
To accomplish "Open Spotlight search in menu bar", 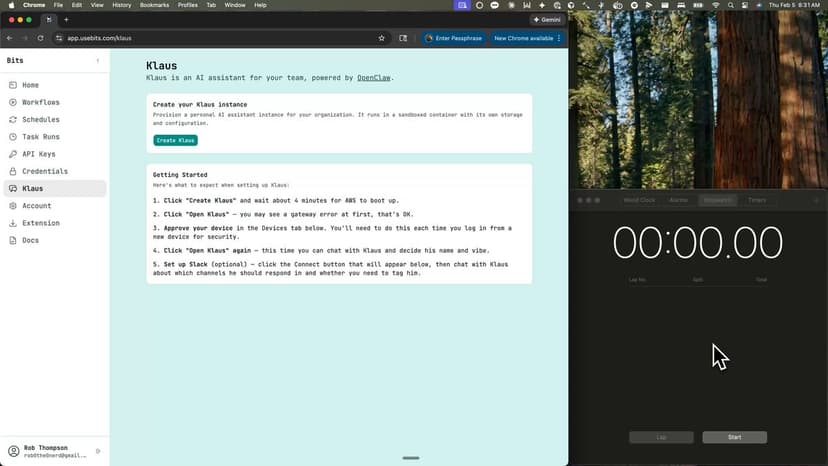I will (731, 5).
